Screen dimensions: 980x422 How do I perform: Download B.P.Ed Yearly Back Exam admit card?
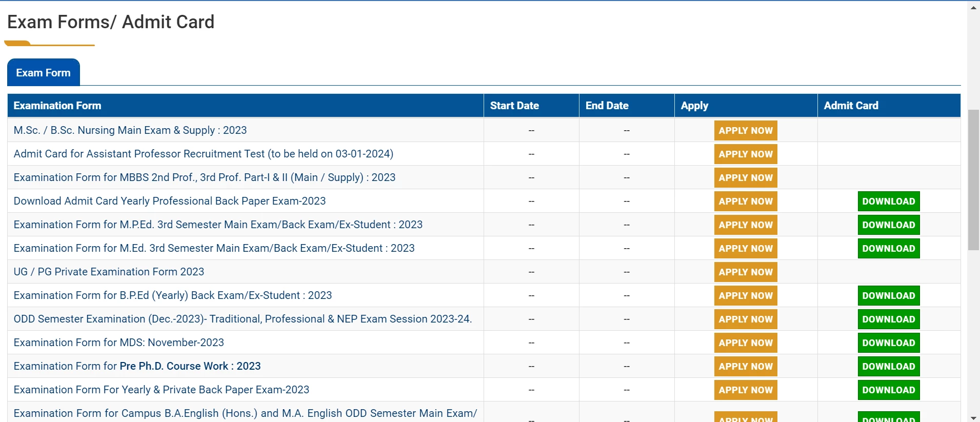888,296
